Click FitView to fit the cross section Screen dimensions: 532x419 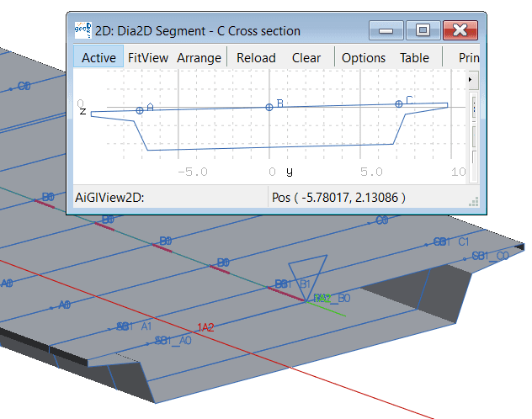point(148,57)
